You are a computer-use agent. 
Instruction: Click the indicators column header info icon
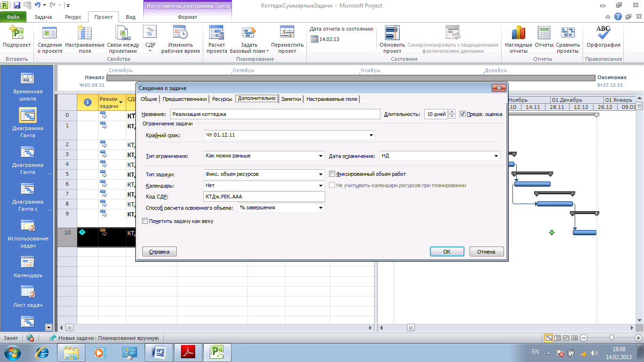tap(87, 102)
